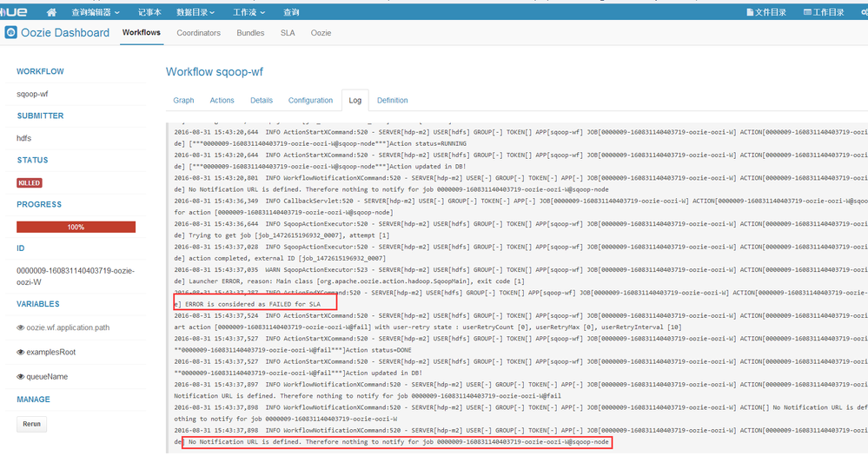The width and height of the screenshot is (868, 456).
Task: Click the 'ERROR is considered as FAILED for SLA' log line
Action: 253,304
